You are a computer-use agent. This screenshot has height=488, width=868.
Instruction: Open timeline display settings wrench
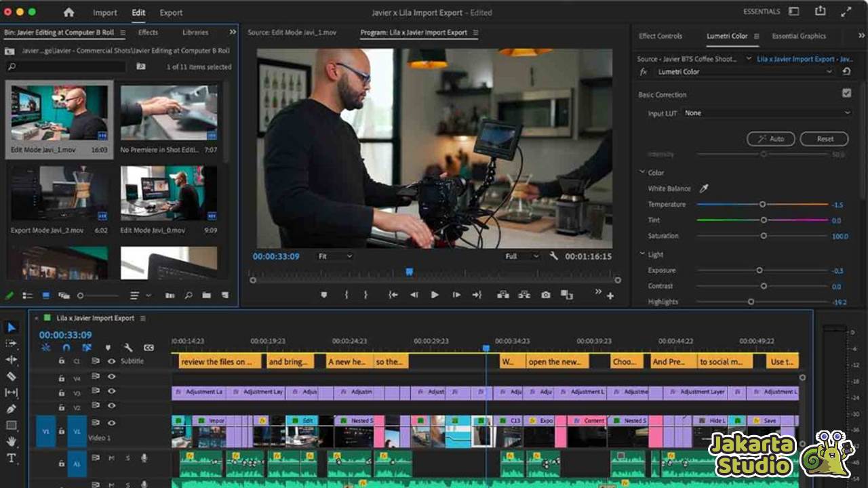pyautogui.click(x=128, y=348)
